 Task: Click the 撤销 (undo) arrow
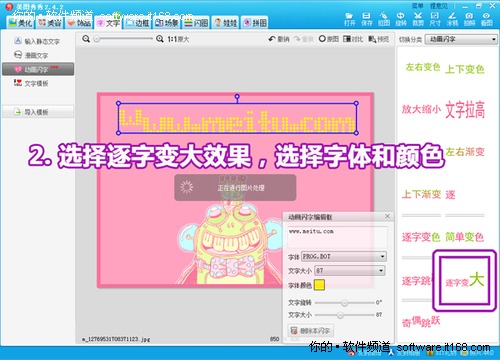[x=279, y=39]
